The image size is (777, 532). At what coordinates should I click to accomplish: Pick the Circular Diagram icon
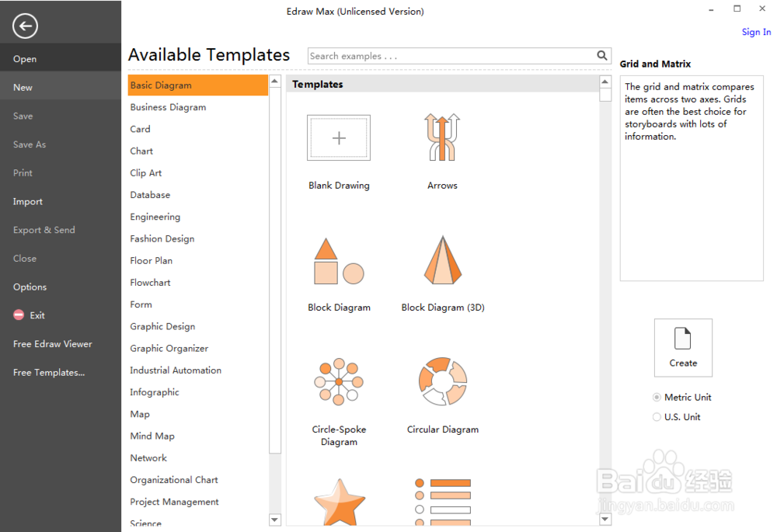443,381
